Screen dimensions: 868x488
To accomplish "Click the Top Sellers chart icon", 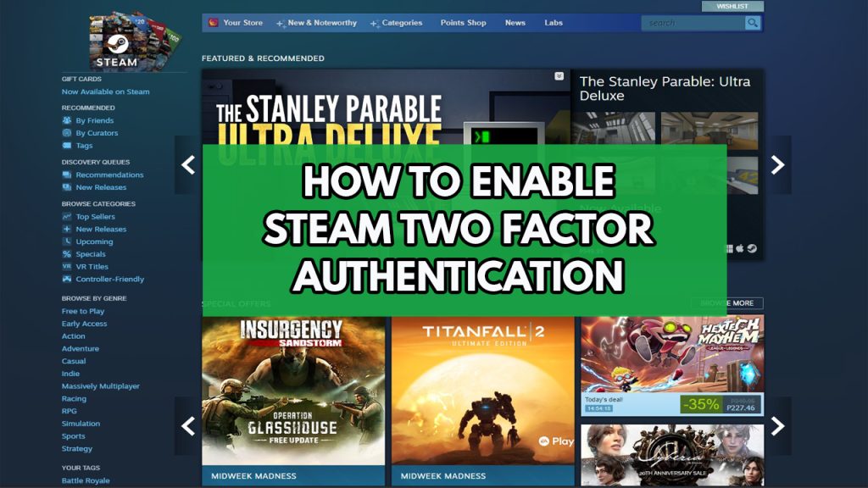I will (x=67, y=216).
